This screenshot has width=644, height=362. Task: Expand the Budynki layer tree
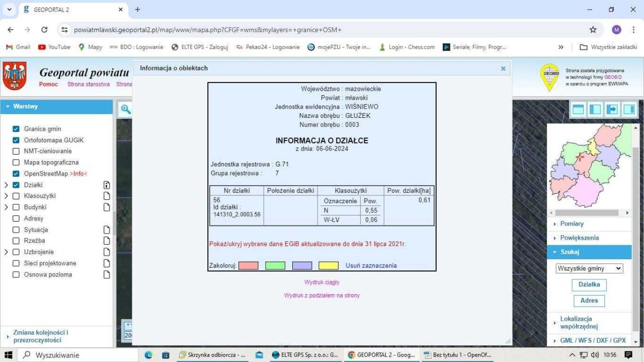click(x=6, y=207)
